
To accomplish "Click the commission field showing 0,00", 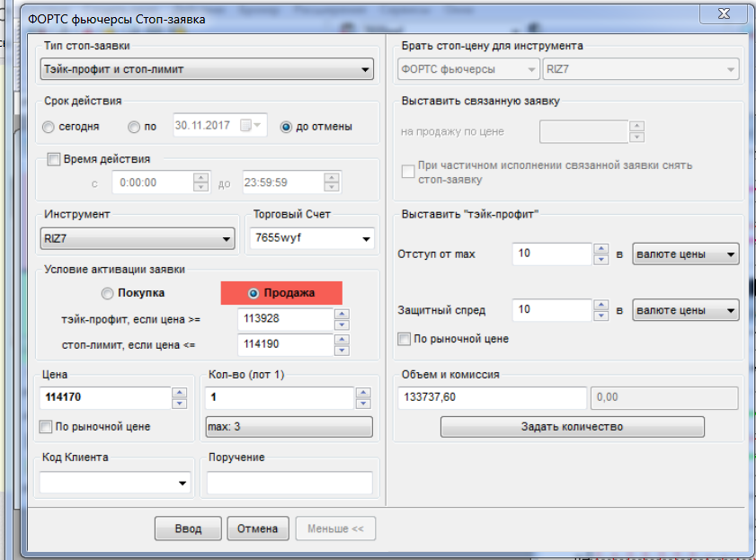I will coord(664,397).
